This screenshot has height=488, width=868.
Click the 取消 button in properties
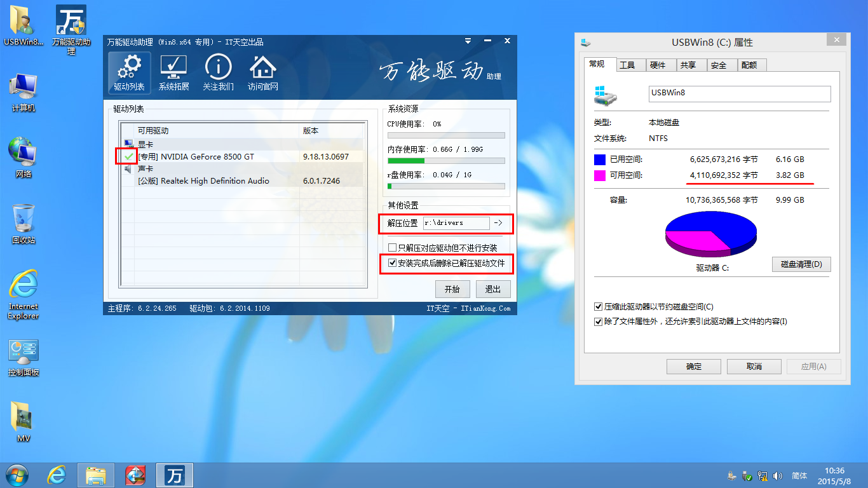(754, 367)
